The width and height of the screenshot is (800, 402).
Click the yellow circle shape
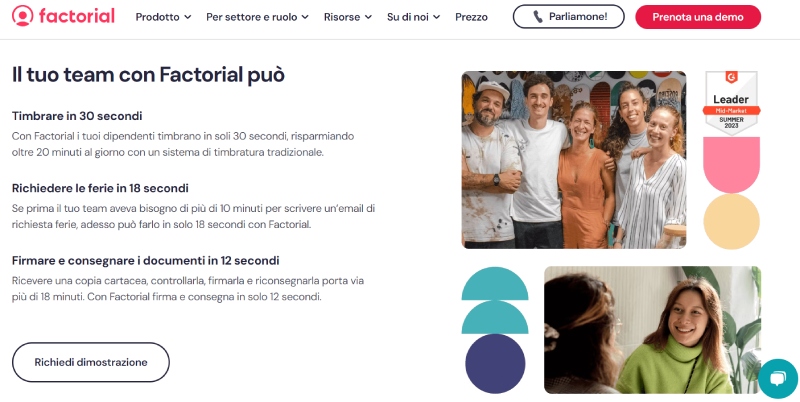click(731, 221)
